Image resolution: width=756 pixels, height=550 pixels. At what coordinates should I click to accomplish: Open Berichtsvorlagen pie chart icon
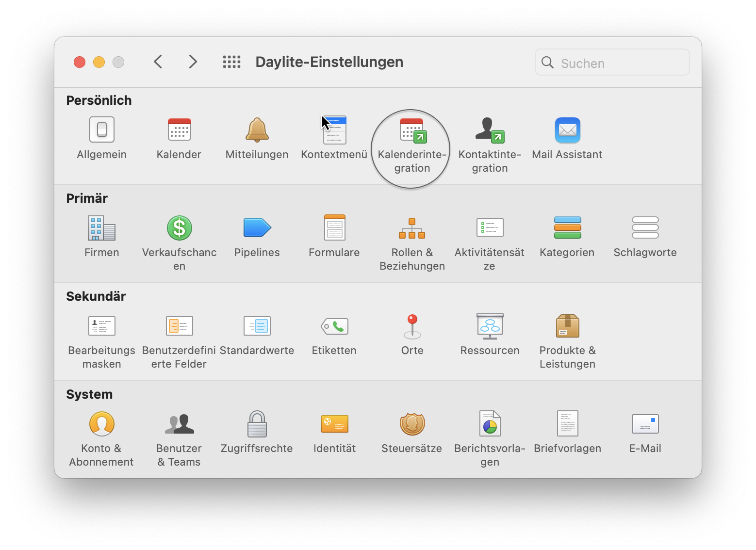[490, 424]
